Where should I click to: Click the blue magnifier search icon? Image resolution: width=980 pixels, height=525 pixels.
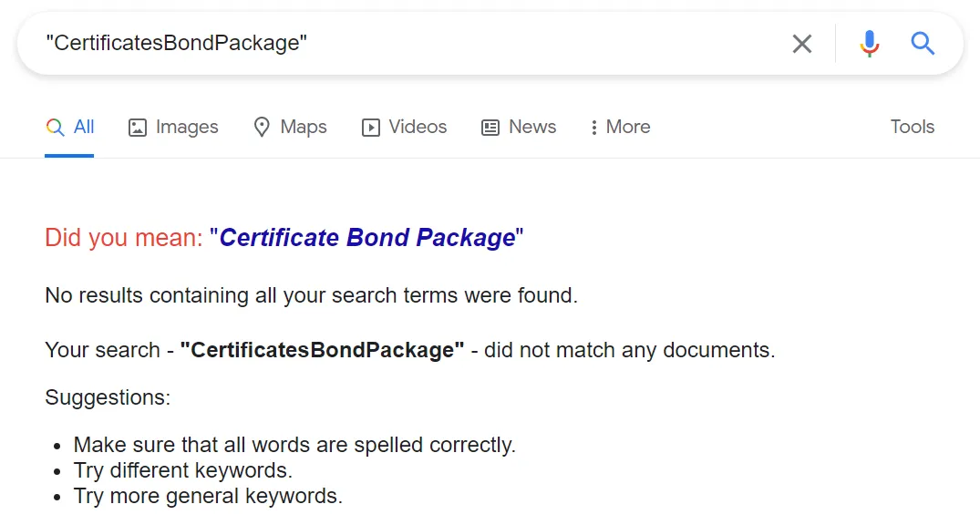coord(923,44)
